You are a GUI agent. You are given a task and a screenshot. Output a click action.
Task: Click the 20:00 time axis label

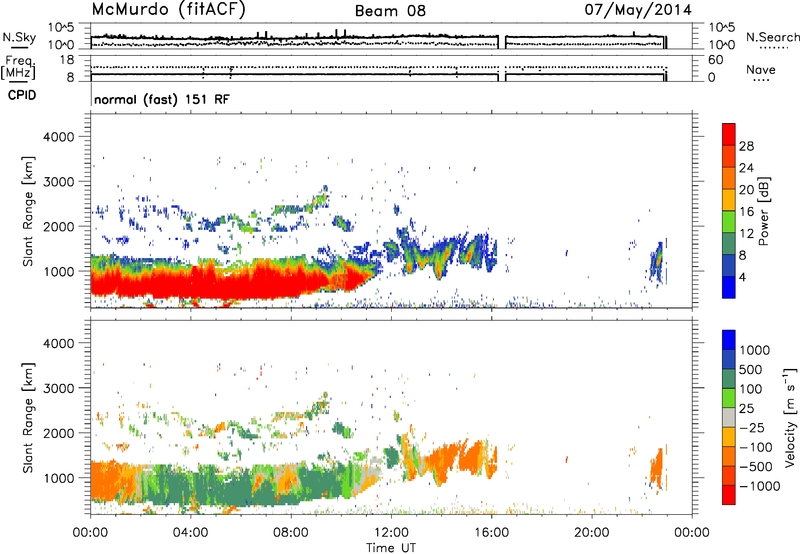tap(591, 533)
